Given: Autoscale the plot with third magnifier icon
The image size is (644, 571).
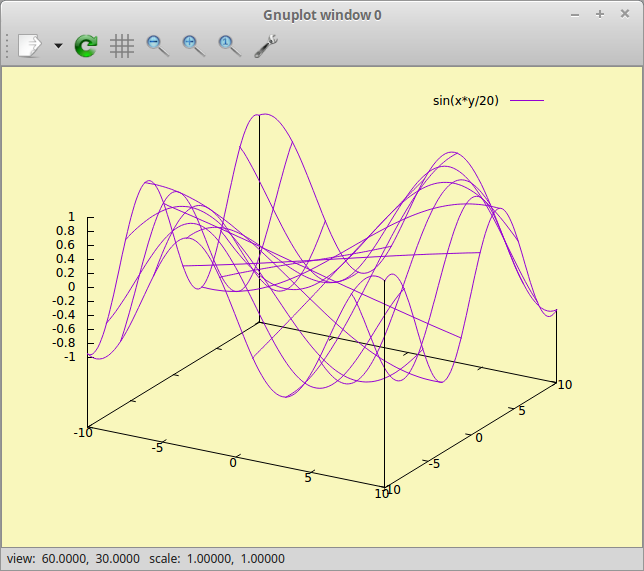Looking at the screenshot, I should coord(230,45).
